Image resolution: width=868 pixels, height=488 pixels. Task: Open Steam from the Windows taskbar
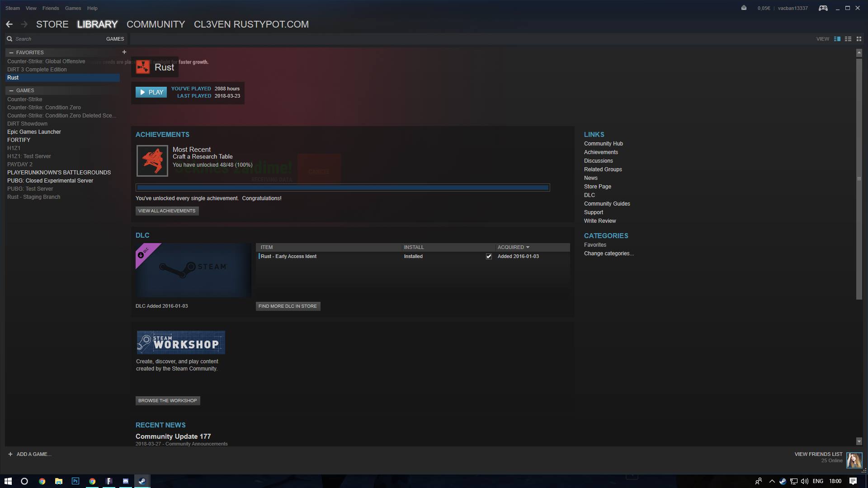click(x=142, y=481)
